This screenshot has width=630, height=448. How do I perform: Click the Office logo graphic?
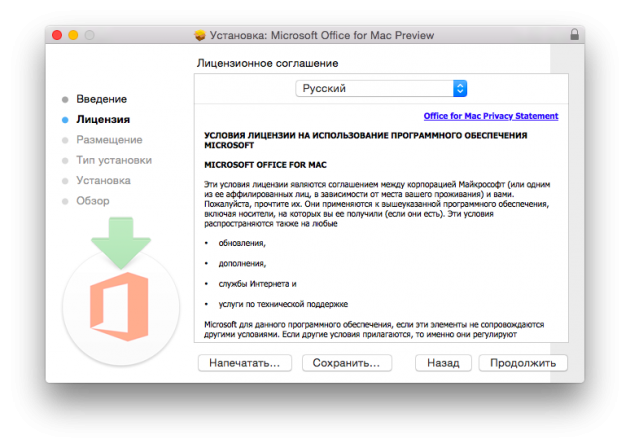point(119,307)
